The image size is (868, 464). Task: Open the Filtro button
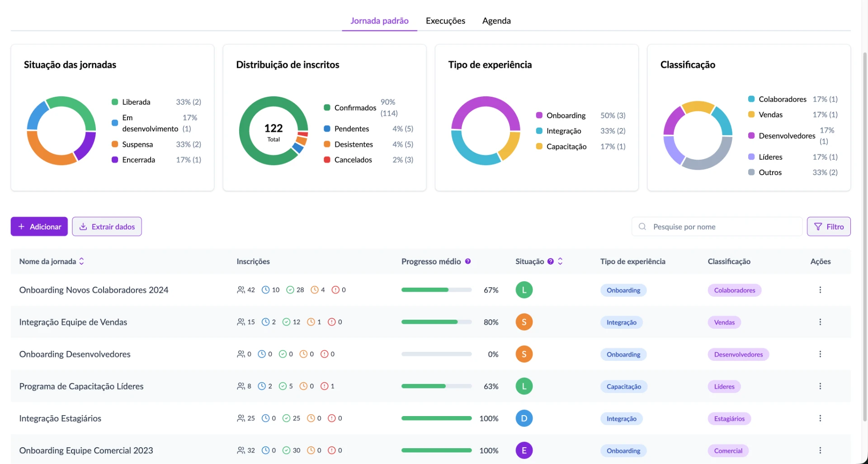click(829, 227)
